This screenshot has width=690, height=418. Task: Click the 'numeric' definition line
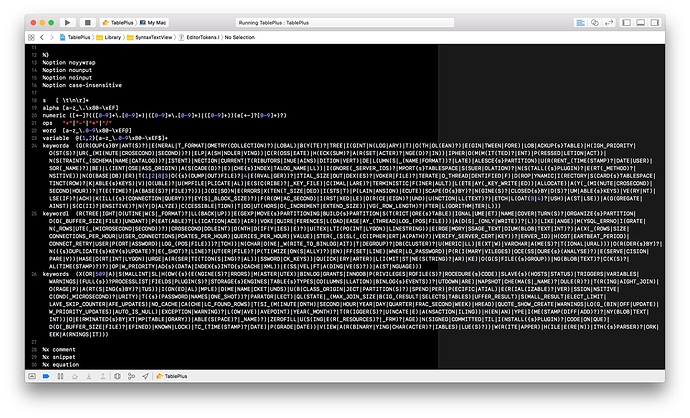tap(165, 115)
